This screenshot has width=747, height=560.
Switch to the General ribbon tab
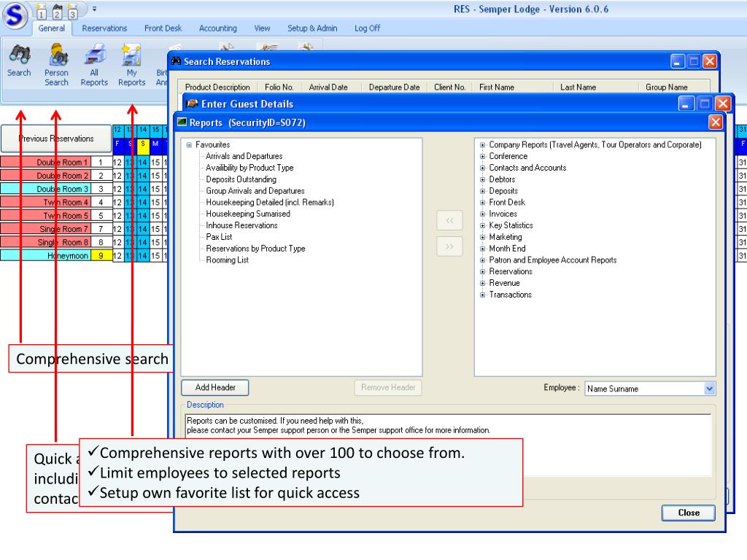click(x=52, y=28)
